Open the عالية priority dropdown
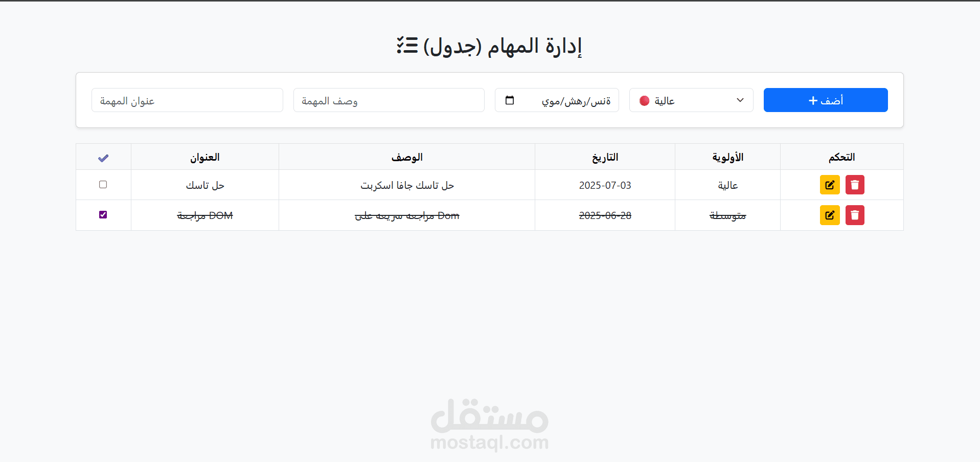Image resolution: width=980 pixels, height=462 pixels. 691,100
